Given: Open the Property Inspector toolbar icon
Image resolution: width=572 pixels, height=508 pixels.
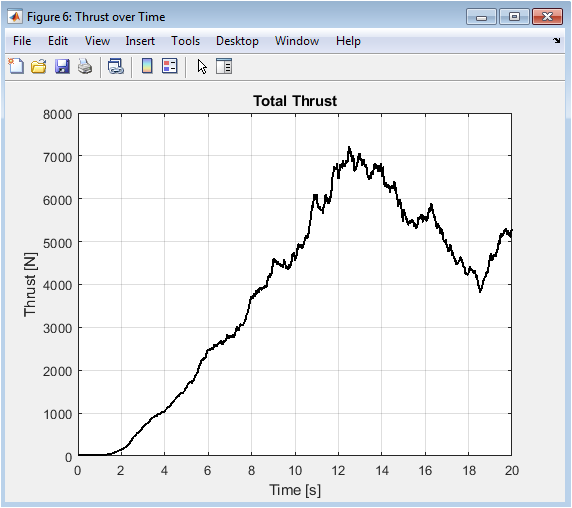Looking at the screenshot, I should point(224,66).
